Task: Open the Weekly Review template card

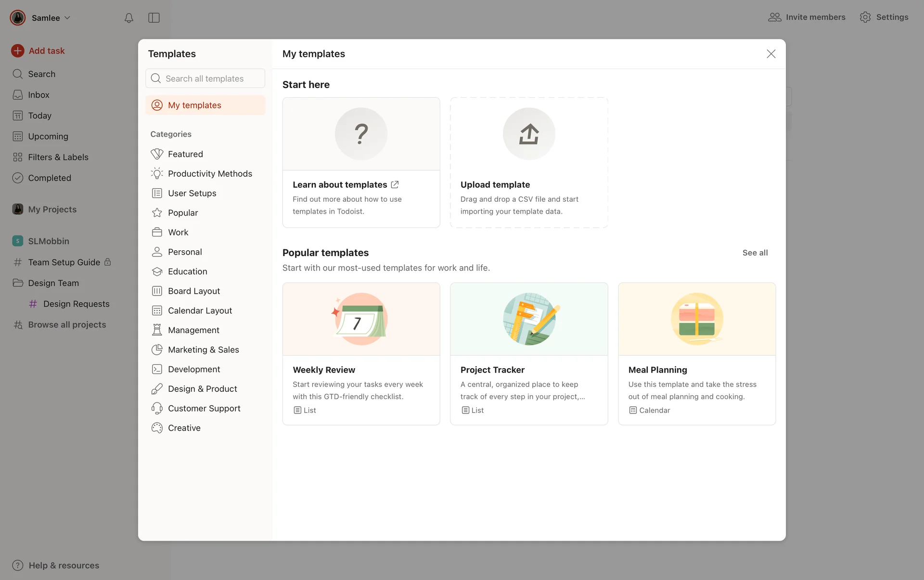Action: 361,354
